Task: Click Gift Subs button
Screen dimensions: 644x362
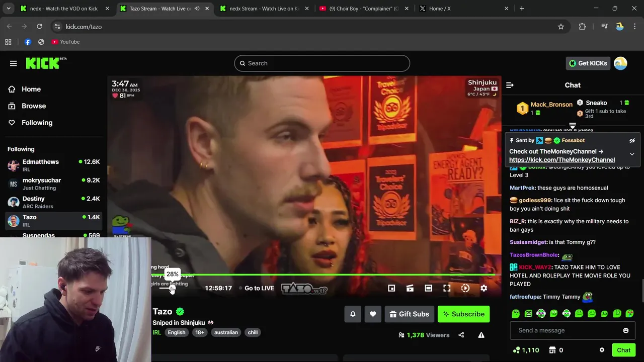Action: point(409,314)
